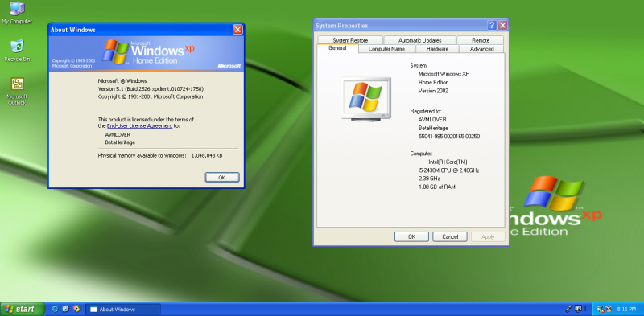Switch to the Remote tab
The image size is (644, 316).
click(480, 40)
